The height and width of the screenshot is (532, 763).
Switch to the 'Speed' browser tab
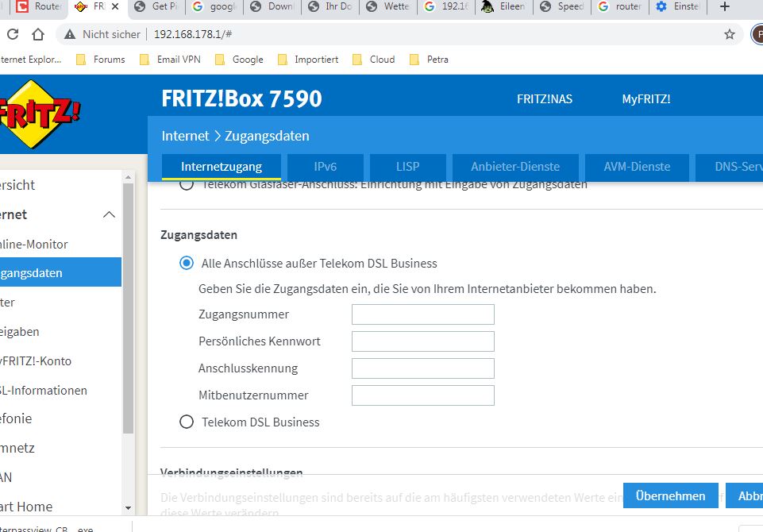(562, 6)
